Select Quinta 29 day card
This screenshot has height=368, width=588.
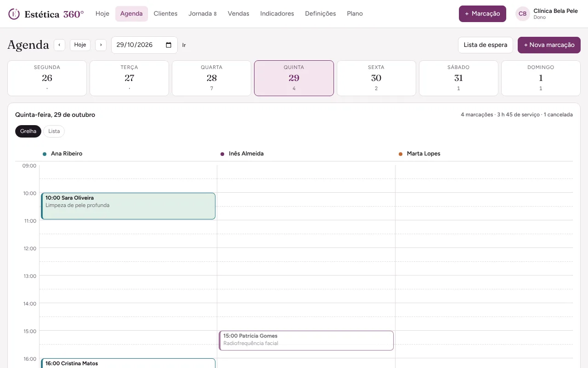(294, 78)
